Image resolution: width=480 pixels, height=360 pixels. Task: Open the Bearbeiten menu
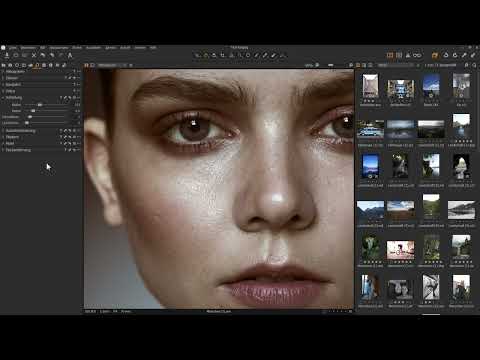click(28, 48)
